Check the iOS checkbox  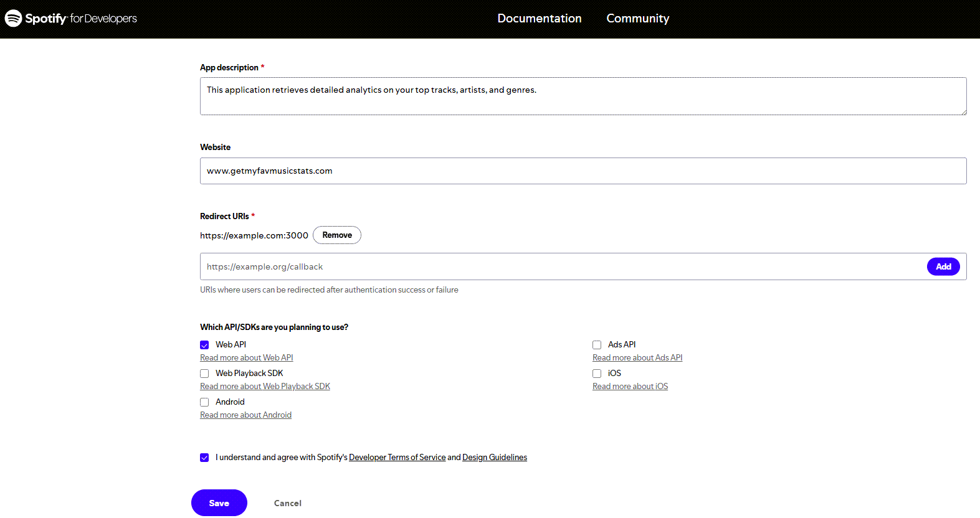click(x=597, y=374)
